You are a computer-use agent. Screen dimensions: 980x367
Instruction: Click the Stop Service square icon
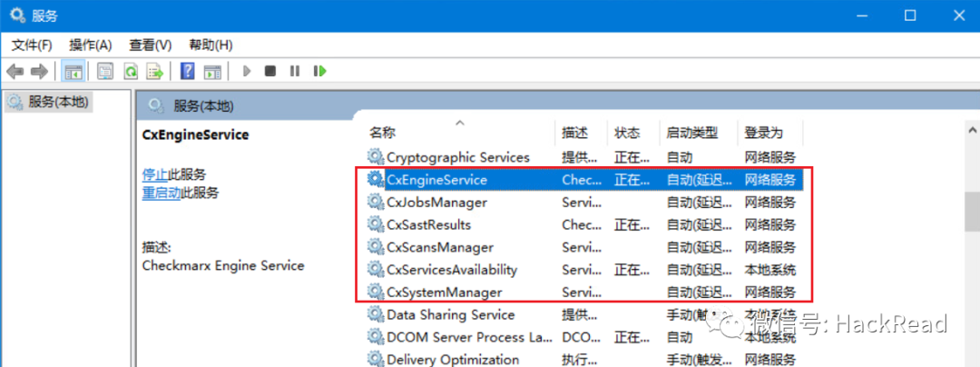[270, 71]
